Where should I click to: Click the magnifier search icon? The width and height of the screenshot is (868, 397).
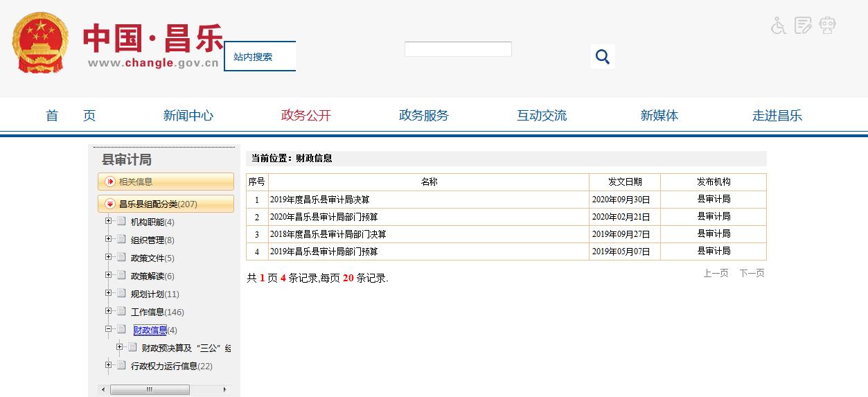(603, 57)
